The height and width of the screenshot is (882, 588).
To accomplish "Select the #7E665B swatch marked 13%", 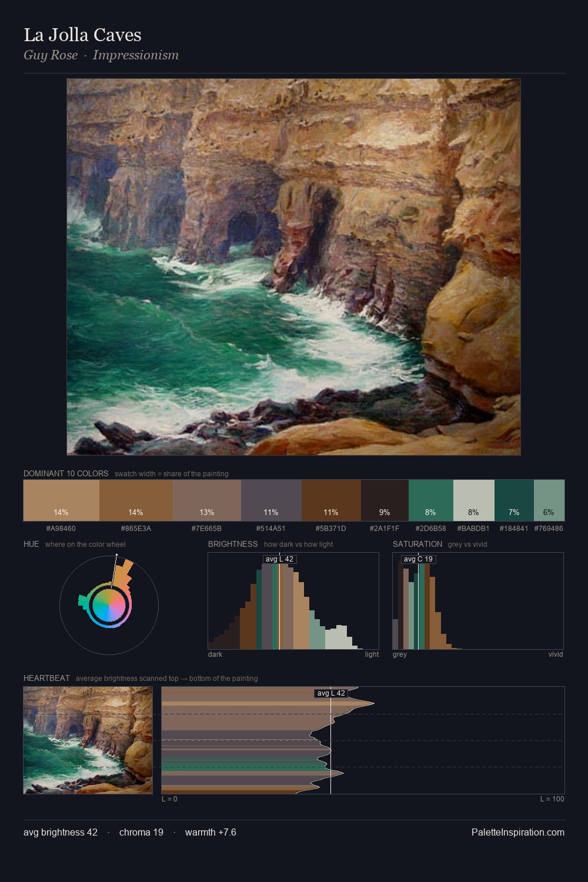I will click(x=207, y=500).
